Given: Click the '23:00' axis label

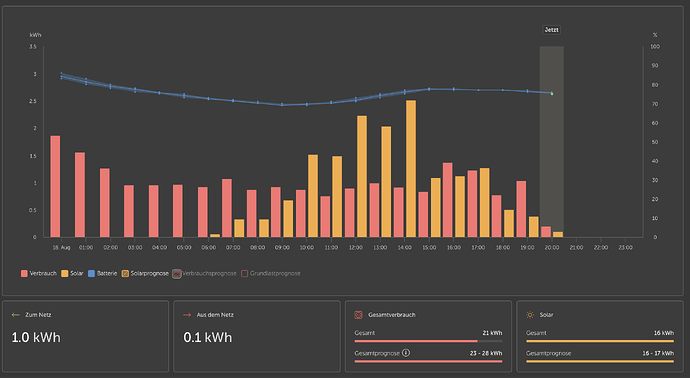Looking at the screenshot, I should 625,248.
